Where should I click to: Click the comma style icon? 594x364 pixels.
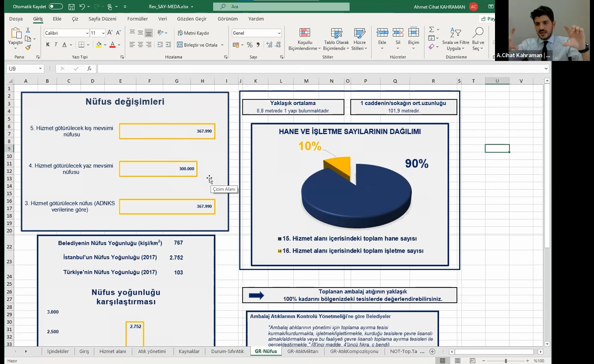(258, 44)
